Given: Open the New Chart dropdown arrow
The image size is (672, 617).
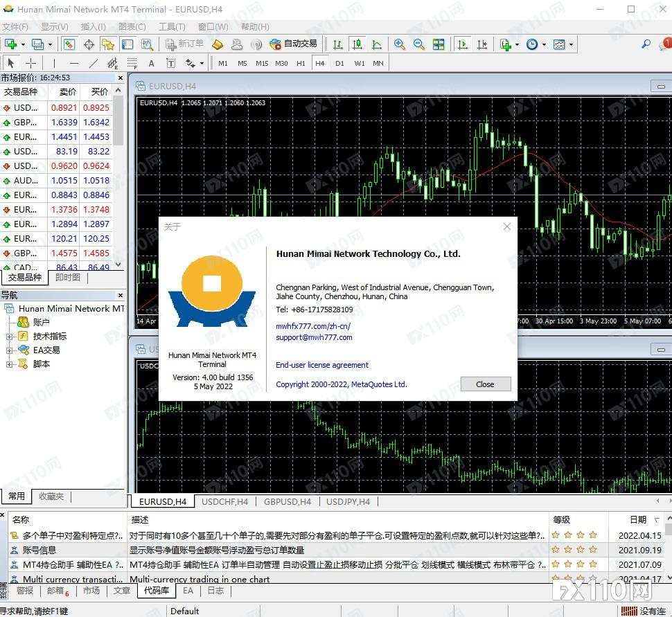Looking at the screenshot, I should (x=23, y=44).
